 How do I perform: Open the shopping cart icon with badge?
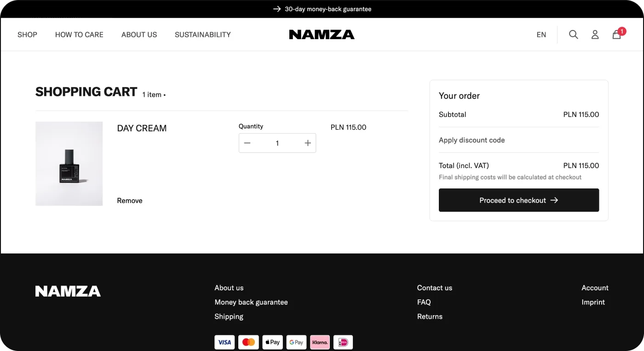[x=617, y=34]
